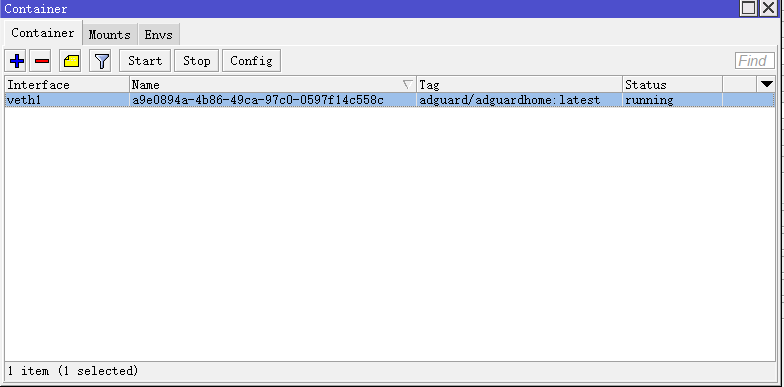Viewport: 784px width, 387px height.
Task: Select the veth1 container row
Action: coord(390,100)
